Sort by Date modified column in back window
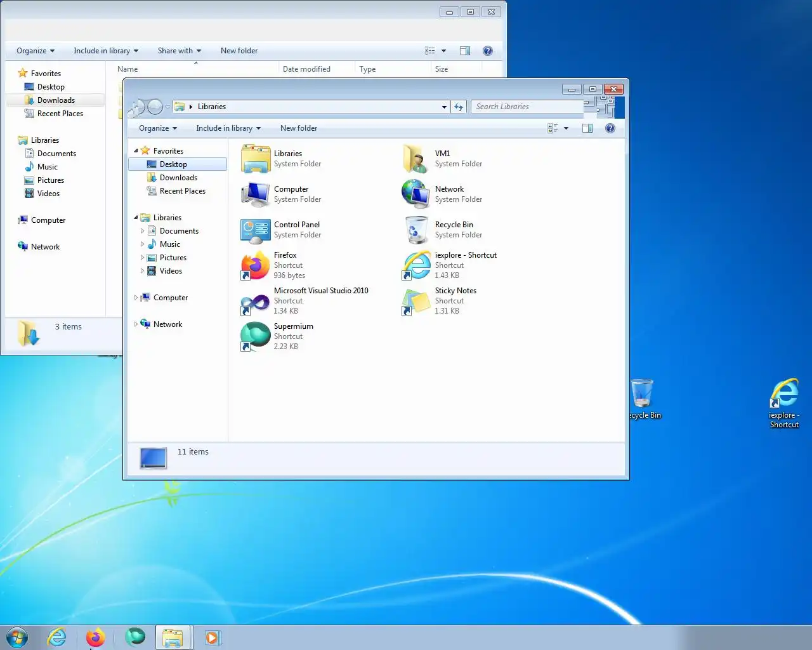Viewport: 812px width, 650px height. [317, 69]
